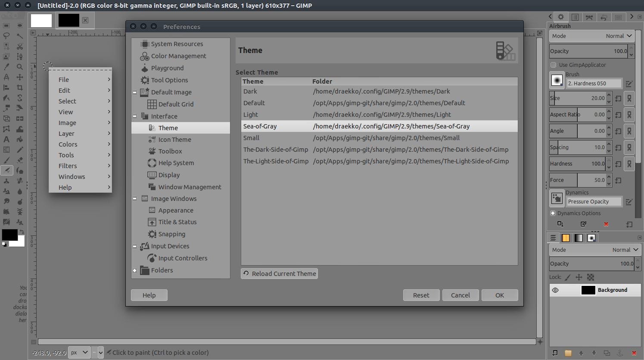Expand Folders tree node

[135, 270]
